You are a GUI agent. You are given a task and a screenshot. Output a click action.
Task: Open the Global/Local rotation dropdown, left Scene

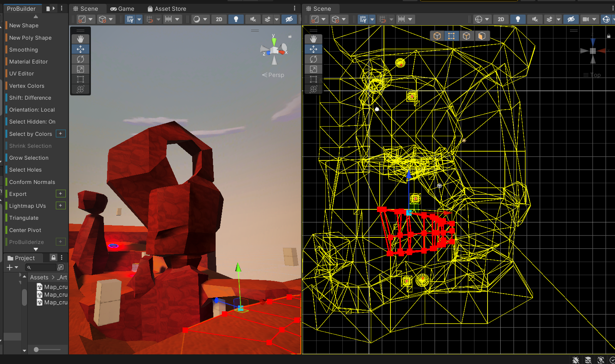(106, 19)
